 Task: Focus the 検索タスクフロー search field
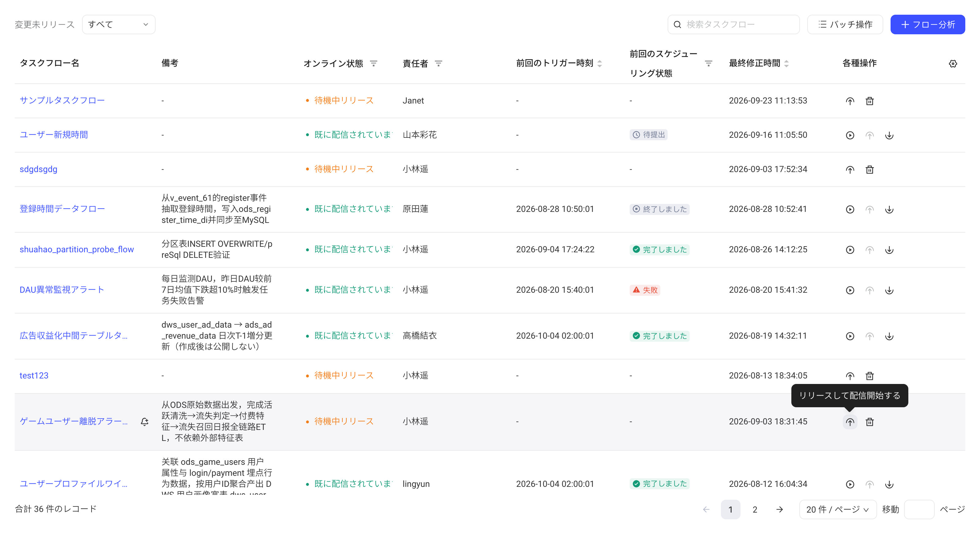coord(733,24)
